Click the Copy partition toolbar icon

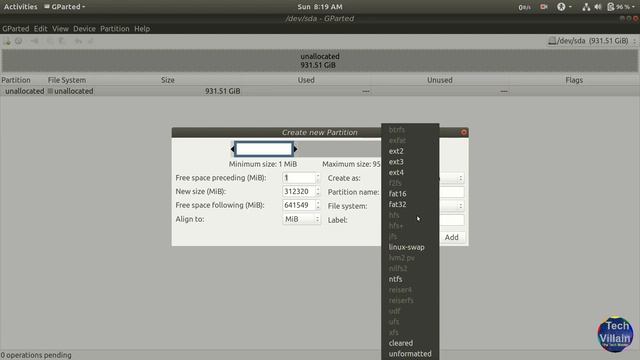(x=50, y=41)
